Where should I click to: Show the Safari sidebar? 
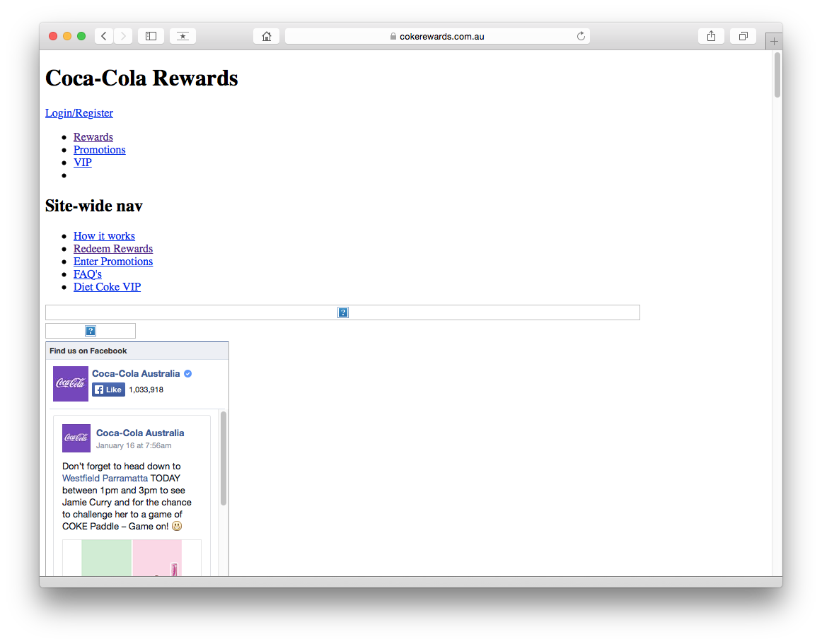[151, 36]
